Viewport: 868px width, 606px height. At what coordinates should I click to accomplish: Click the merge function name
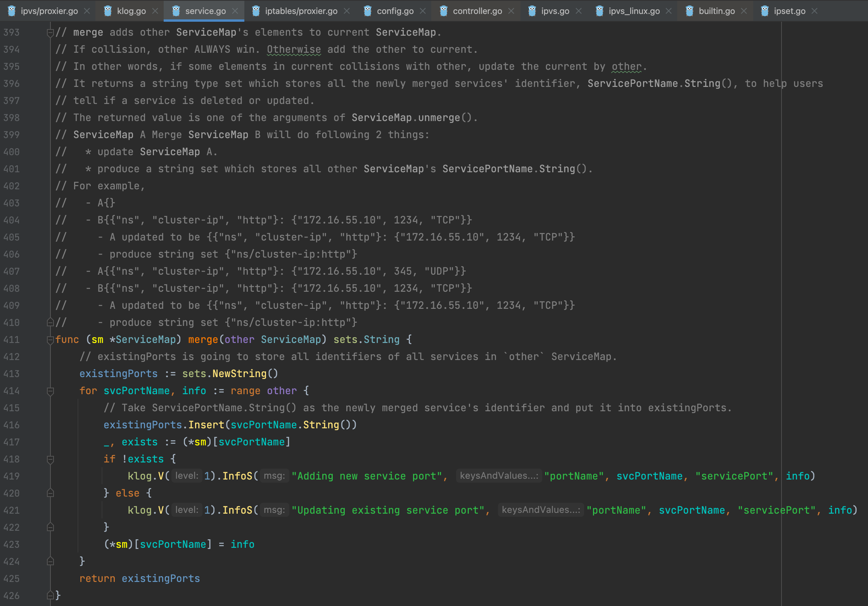click(x=203, y=339)
